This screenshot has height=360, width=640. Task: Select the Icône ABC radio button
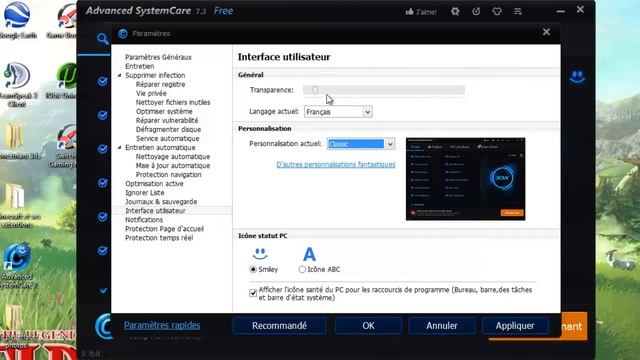coord(302,269)
